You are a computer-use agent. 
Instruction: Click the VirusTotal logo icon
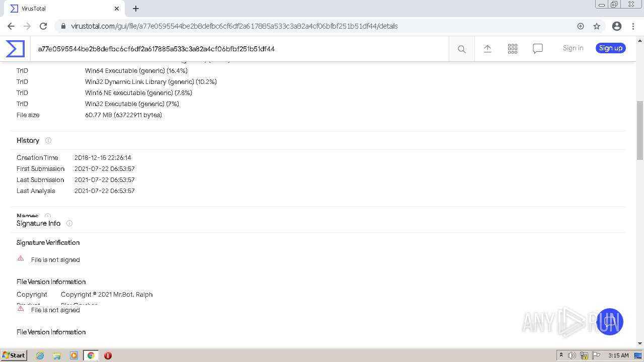[x=15, y=49]
